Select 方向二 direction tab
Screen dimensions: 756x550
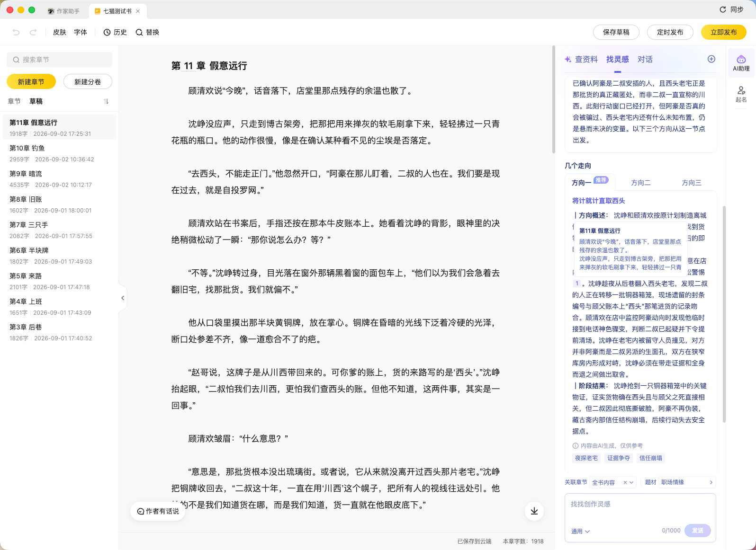[x=641, y=183]
